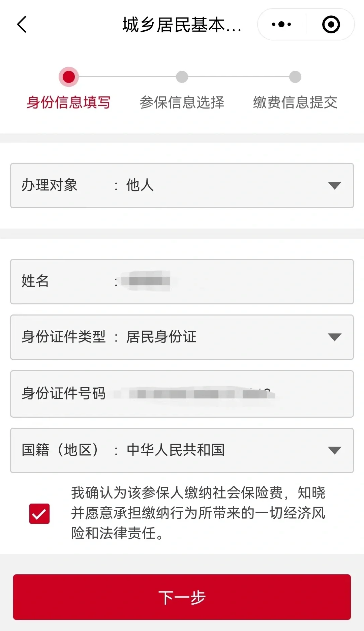Open the mini-program more options menu
This screenshot has width=364, height=631.
pos(281,24)
